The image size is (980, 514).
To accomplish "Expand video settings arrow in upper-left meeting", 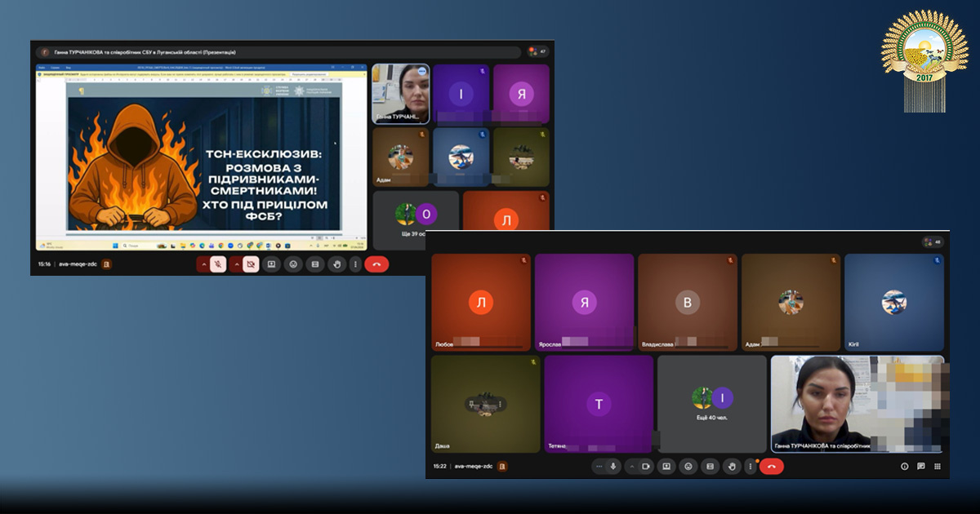I will click(x=237, y=264).
